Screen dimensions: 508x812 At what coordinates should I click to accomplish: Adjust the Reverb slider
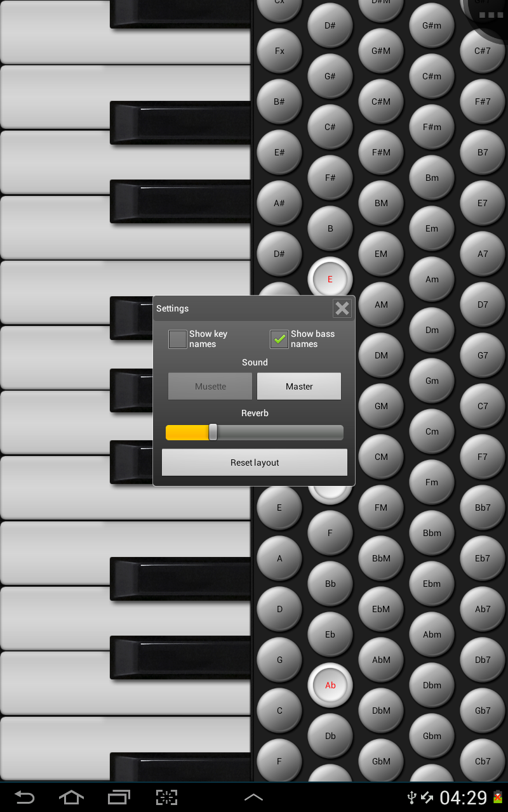pyautogui.click(x=214, y=432)
